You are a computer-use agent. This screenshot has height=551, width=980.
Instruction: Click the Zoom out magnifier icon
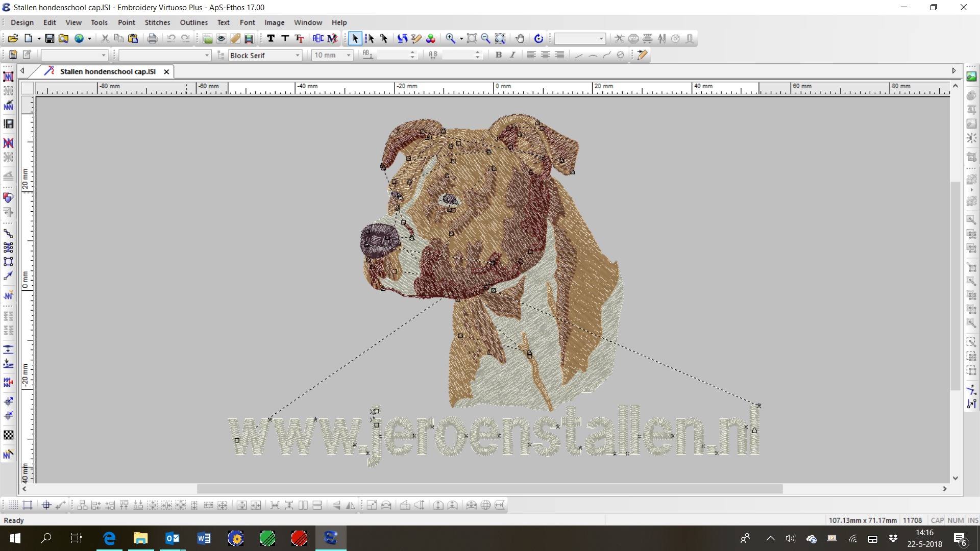point(486,38)
